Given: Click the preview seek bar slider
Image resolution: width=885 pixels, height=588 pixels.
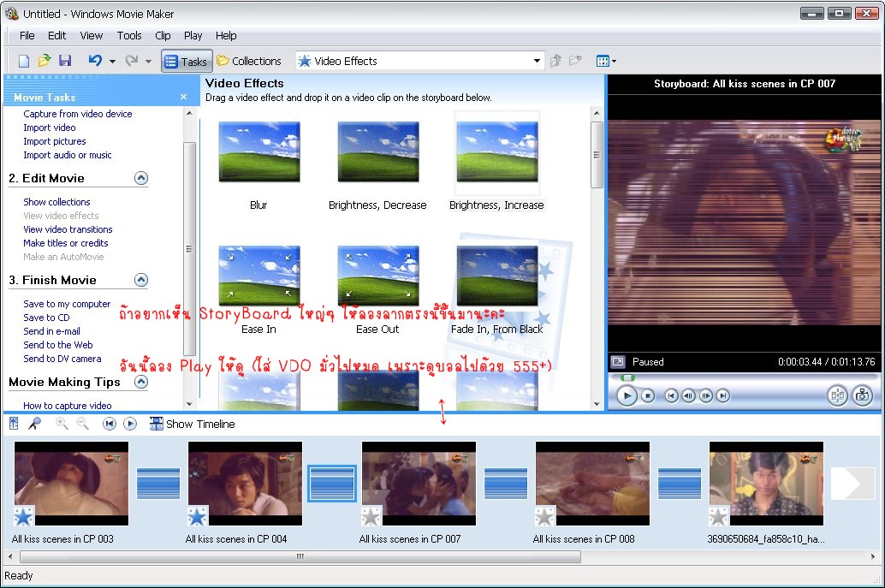Looking at the screenshot, I should [627, 377].
